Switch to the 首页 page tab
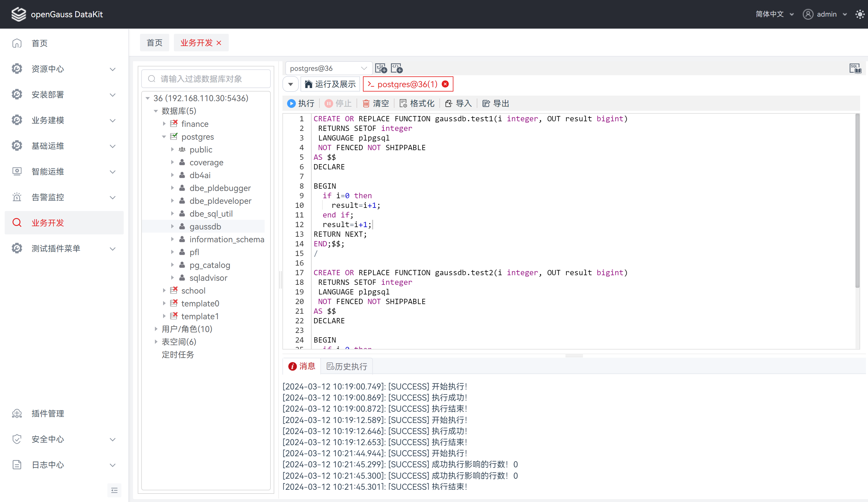This screenshot has width=868, height=502. coord(154,43)
